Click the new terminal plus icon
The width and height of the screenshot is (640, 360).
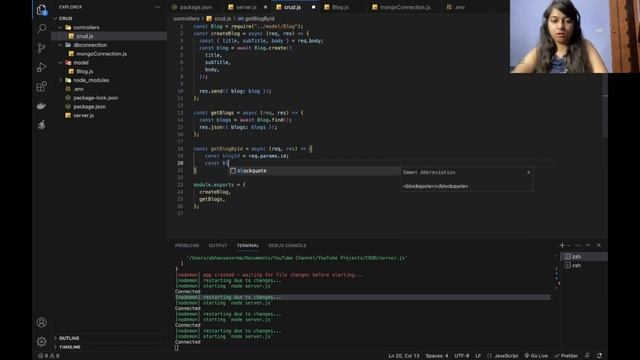pos(562,245)
